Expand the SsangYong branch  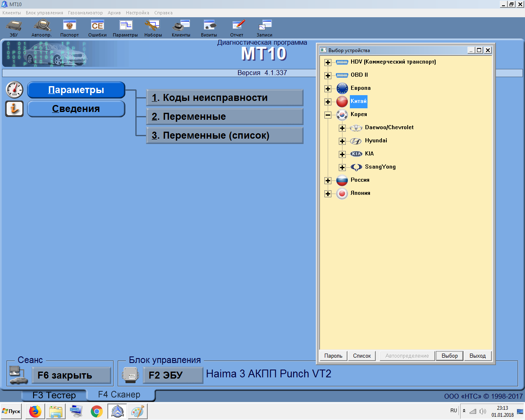tap(342, 167)
